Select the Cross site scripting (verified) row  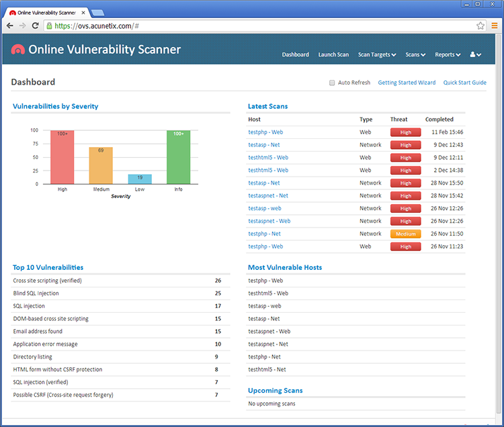click(120, 281)
